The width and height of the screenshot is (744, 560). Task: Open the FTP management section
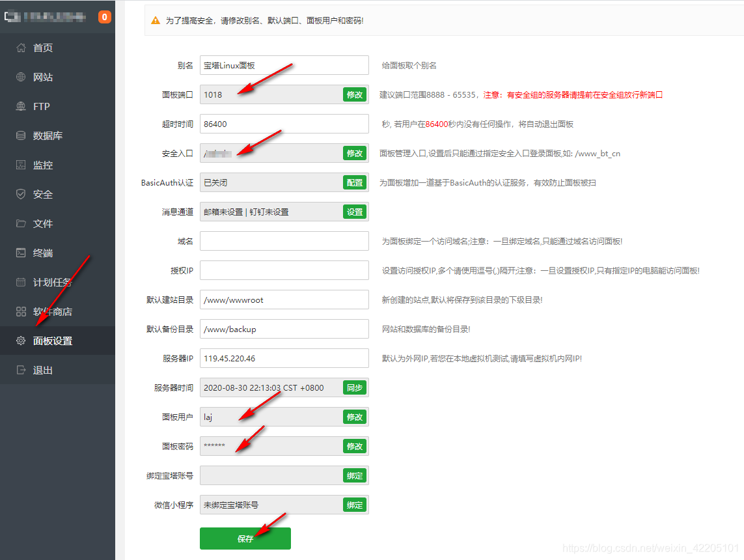point(39,105)
